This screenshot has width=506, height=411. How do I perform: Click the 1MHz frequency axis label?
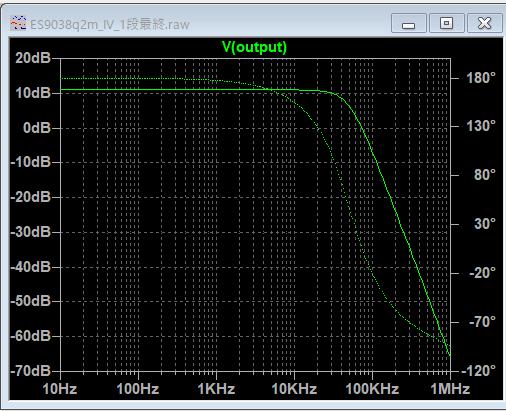pyautogui.click(x=450, y=389)
